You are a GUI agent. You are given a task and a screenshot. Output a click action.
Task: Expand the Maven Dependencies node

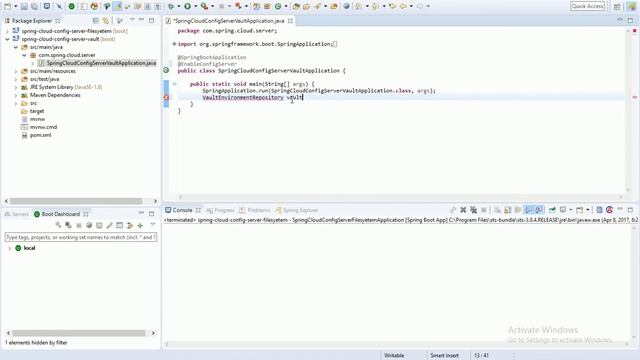point(16,96)
